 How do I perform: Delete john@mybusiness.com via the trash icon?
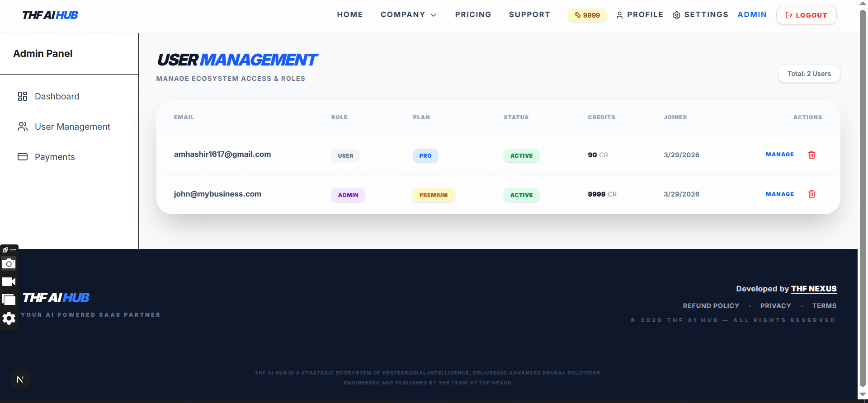pos(811,194)
